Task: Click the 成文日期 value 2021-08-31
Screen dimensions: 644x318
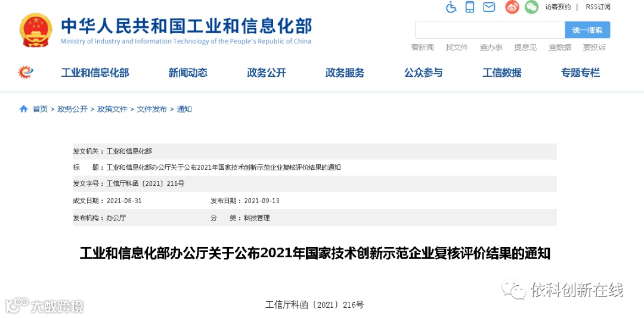Action: click(x=124, y=201)
